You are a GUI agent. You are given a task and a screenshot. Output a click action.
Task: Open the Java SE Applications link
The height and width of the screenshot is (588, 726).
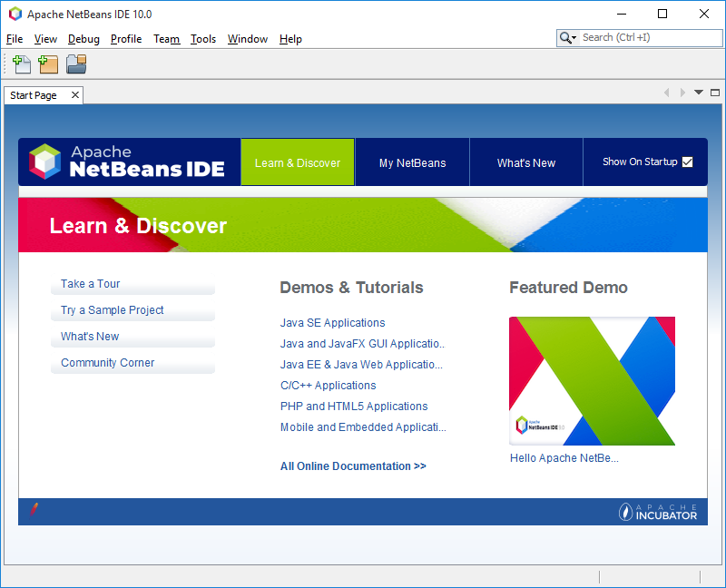coord(332,323)
